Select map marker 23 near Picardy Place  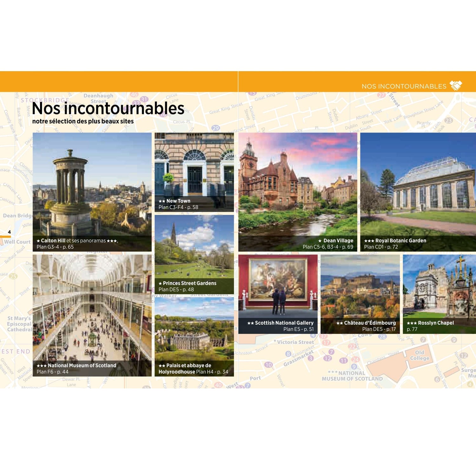coord(449,120)
